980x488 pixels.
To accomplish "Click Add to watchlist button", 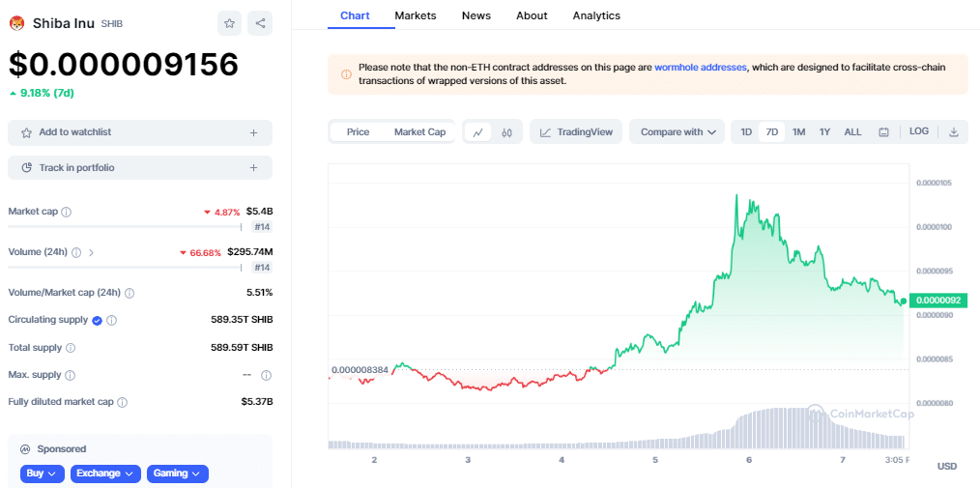I will coord(140,132).
